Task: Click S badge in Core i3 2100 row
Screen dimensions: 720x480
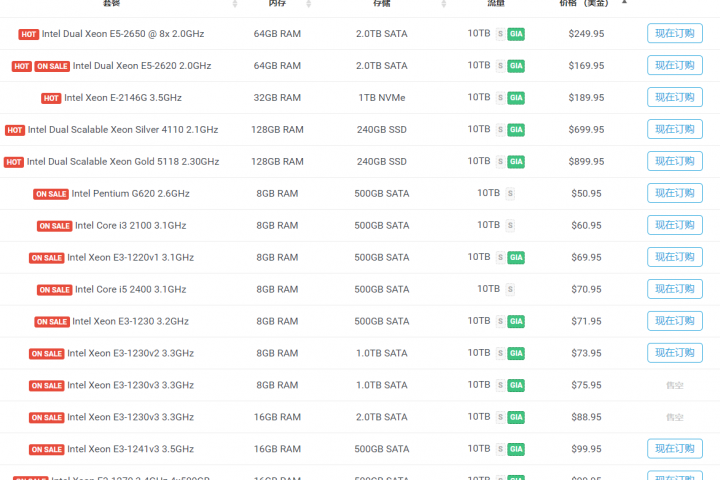Action: tap(510, 226)
